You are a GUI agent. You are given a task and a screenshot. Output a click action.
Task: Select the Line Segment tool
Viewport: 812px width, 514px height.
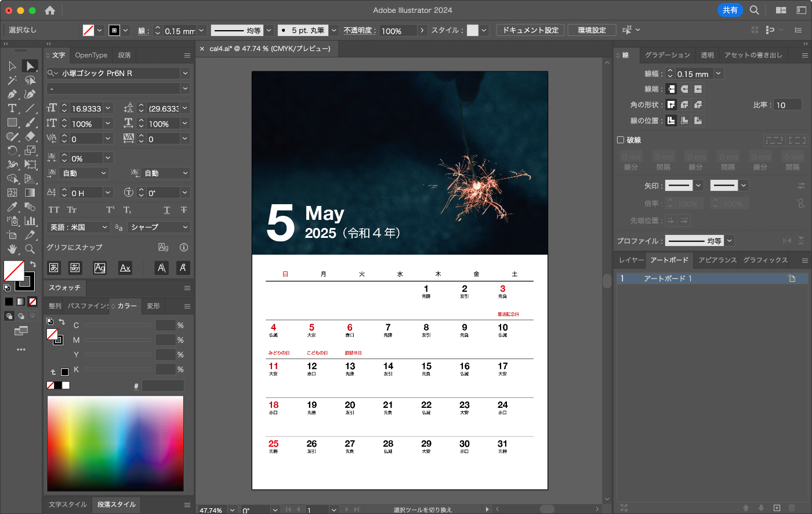tap(30, 108)
